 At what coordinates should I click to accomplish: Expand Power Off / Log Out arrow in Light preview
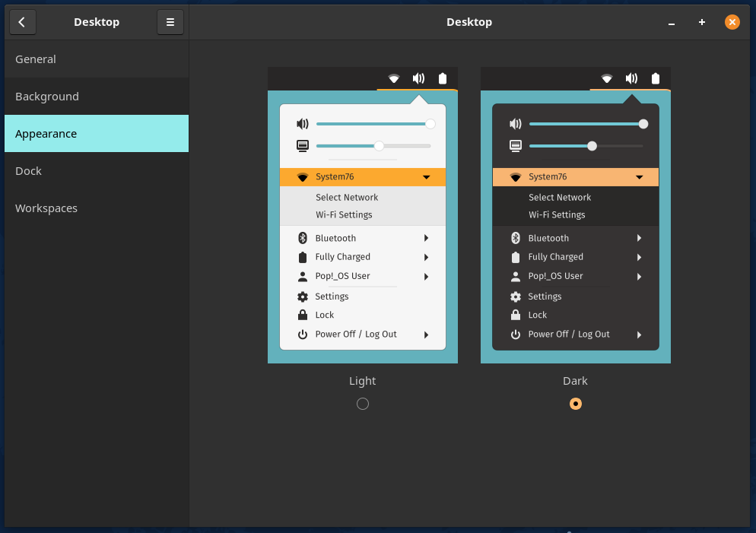(426, 335)
